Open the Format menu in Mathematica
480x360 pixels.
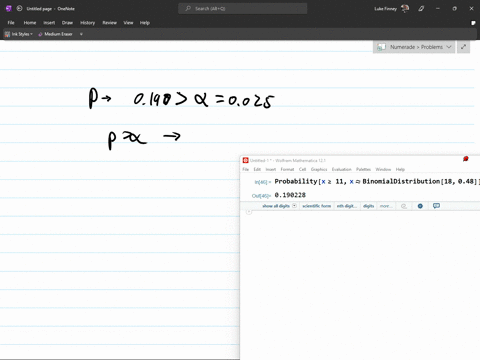(x=287, y=169)
